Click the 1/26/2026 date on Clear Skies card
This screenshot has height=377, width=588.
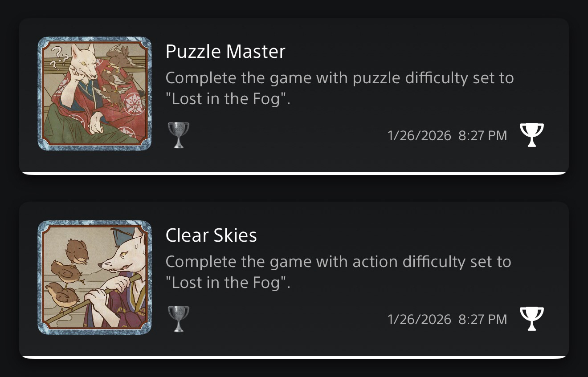[419, 319]
